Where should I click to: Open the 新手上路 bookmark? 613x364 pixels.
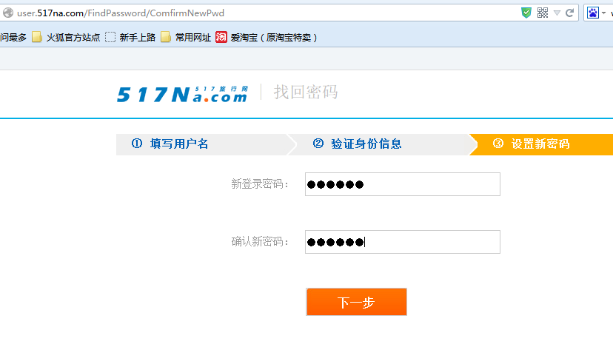(x=130, y=38)
